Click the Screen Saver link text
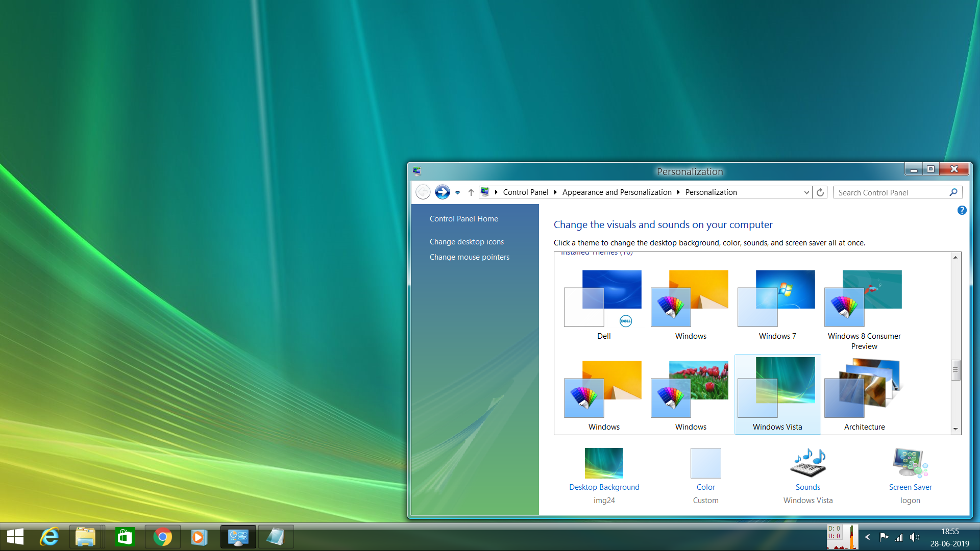The image size is (980, 551). (x=911, y=487)
